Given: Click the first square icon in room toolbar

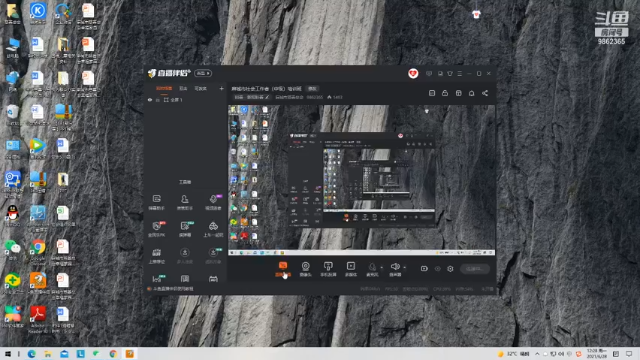Looking at the screenshot, I should point(432,93).
